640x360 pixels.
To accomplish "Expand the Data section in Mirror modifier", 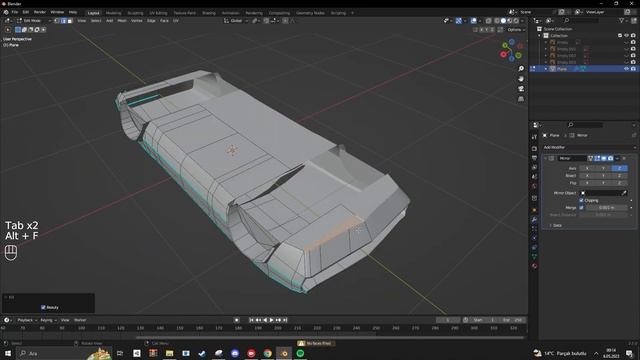I will 556,225.
